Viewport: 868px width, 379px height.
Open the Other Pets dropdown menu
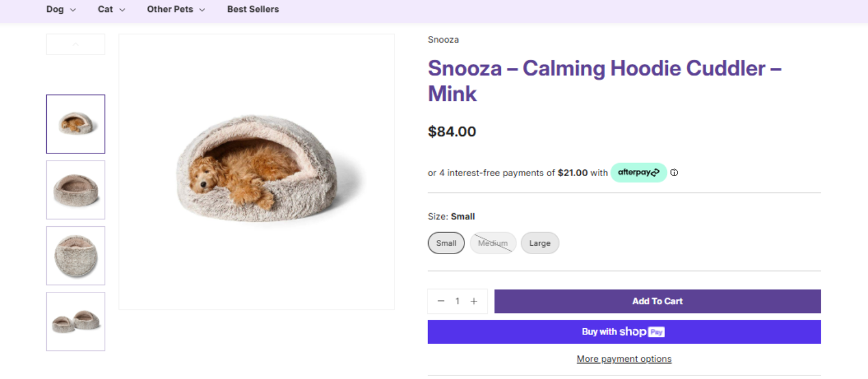176,9
